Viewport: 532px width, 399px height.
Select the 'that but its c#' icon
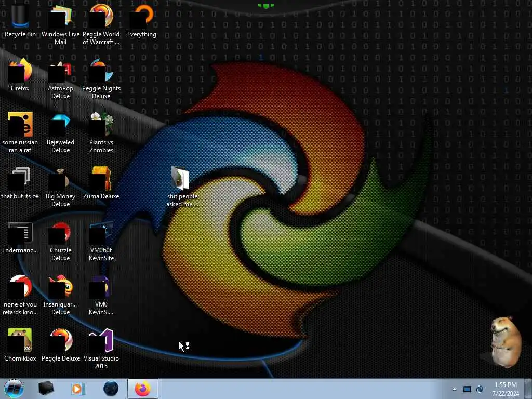[x=20, y=183]
